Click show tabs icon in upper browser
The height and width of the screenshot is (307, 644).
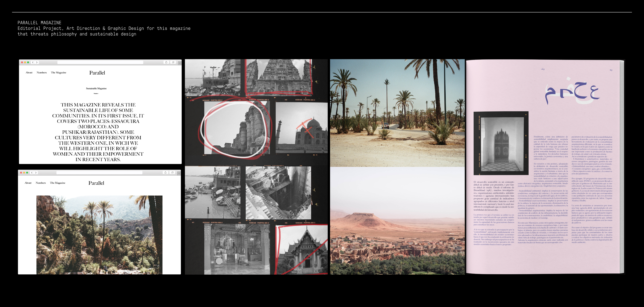(x=173, y=62)
